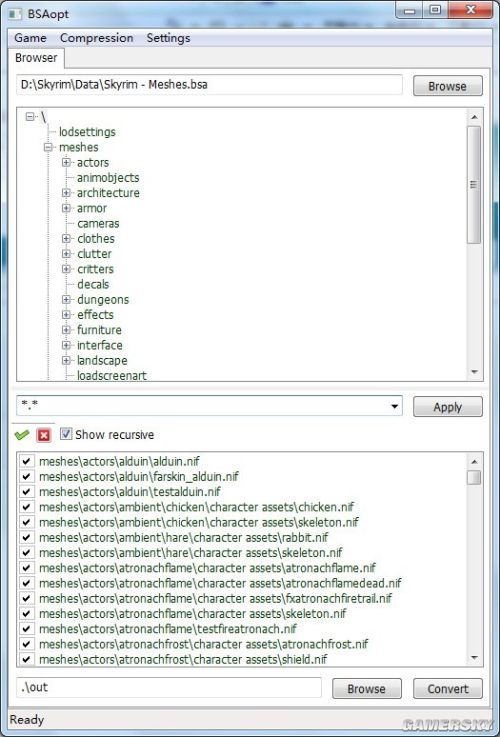
Task: Expand the critters folder
Action: pos(66,269)
